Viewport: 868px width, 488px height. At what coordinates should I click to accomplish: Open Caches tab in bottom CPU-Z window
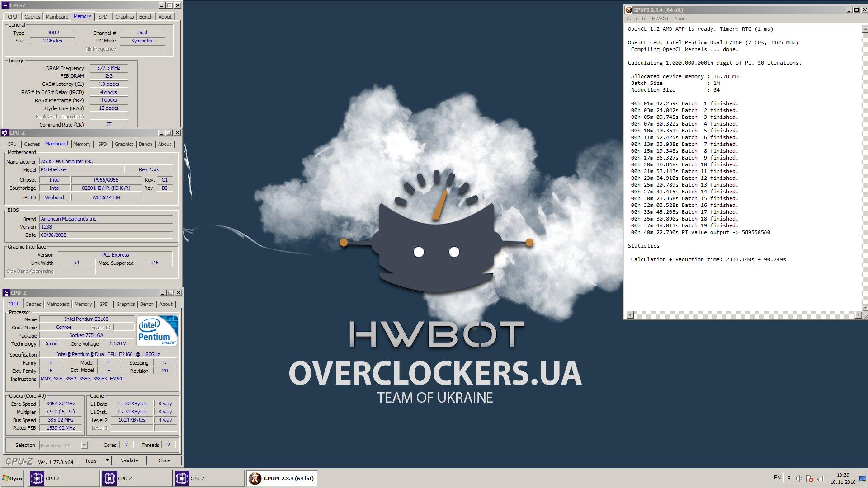(x=33, y=304)
